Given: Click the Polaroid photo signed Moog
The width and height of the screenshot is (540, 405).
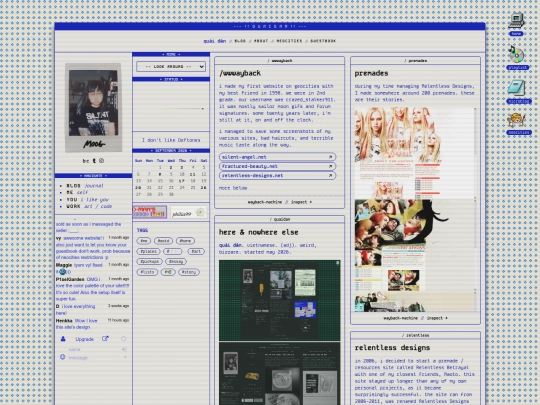Looking at the screenshot, I should tap(93, 107).
